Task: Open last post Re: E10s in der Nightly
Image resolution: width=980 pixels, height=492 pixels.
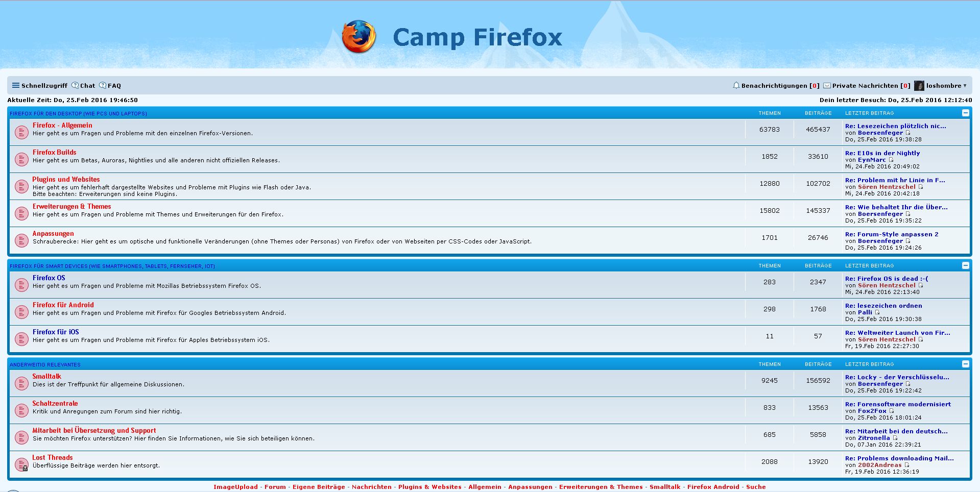Action: 882,153
